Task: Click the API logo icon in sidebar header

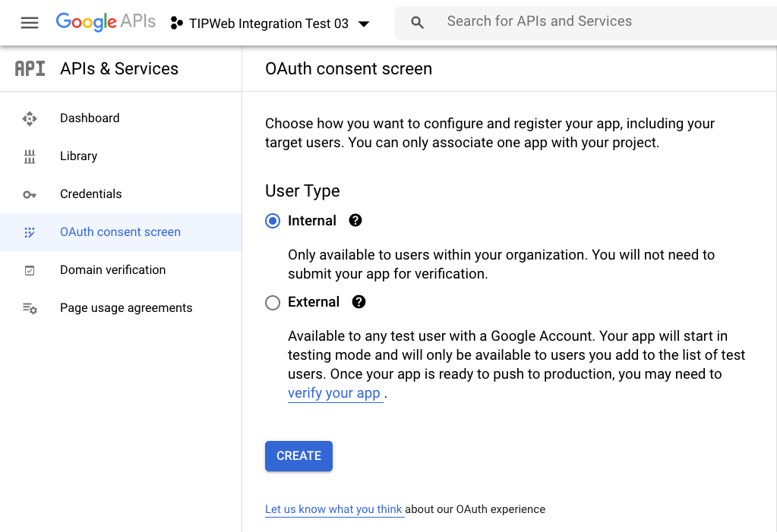Action: pyautogui.click(x=30, y=68)
